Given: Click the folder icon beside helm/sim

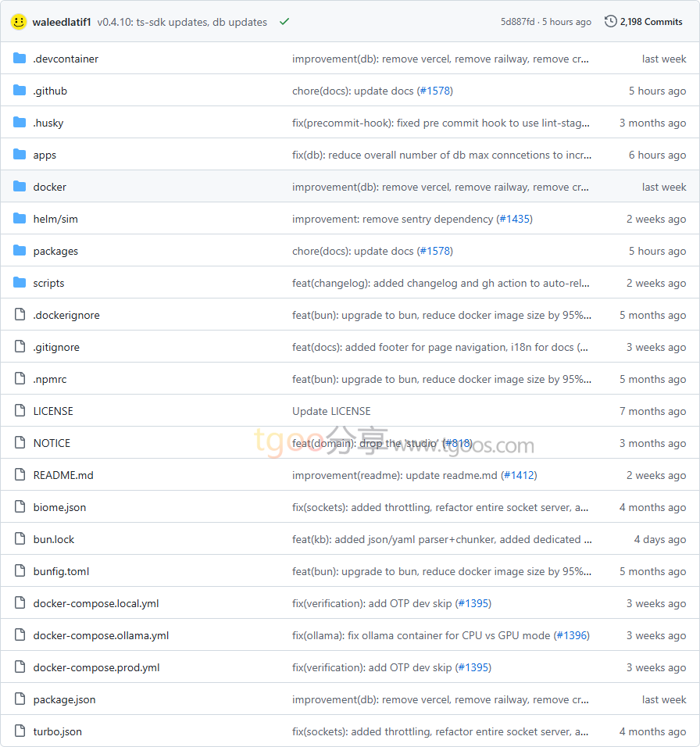Looking at the screenshot, I should coord(20,219).
